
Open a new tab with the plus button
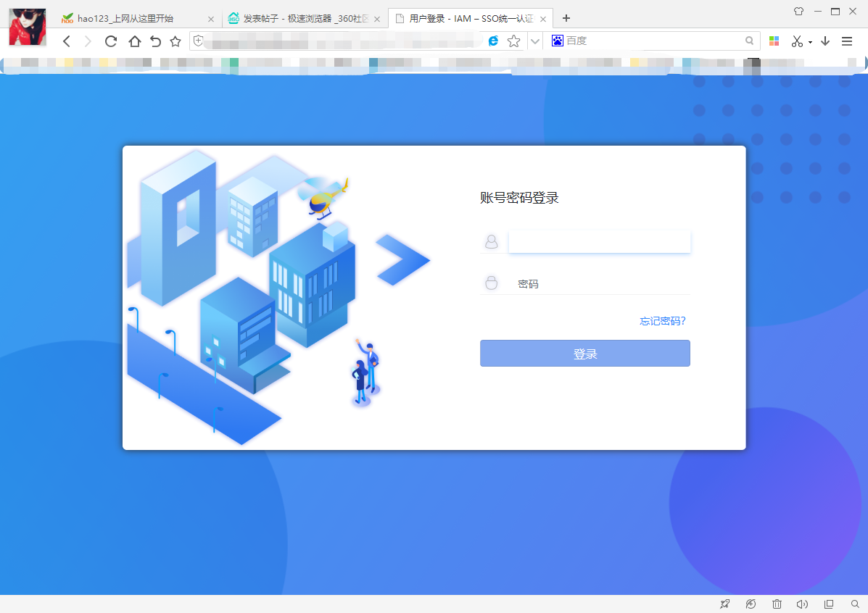566,18
